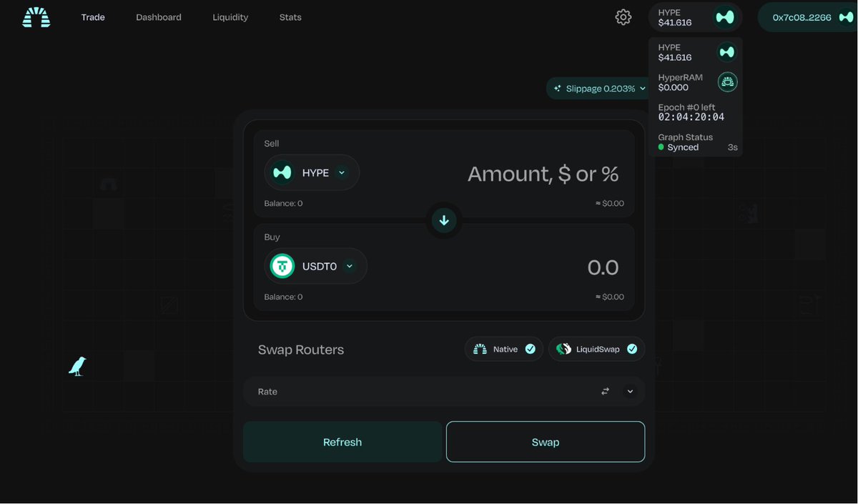Click the USDT0 token logo in the Buy box
The height and width of the screenshot is (504, 858).
coord(282,266)
